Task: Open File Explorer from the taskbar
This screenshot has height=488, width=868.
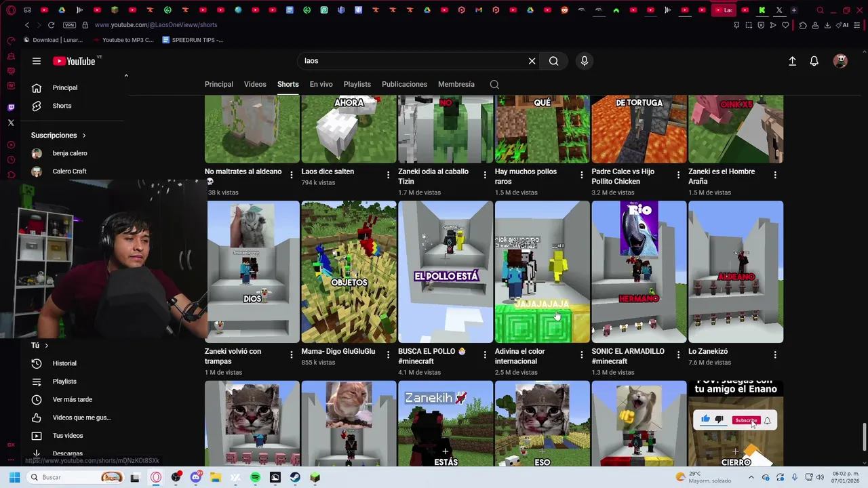Action: click(216, 477)
